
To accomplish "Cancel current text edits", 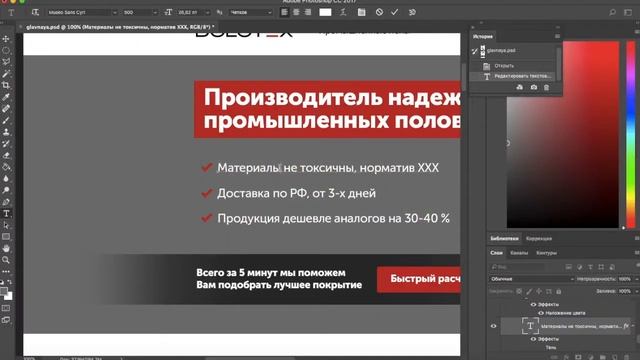I will [x=379, y=12].
